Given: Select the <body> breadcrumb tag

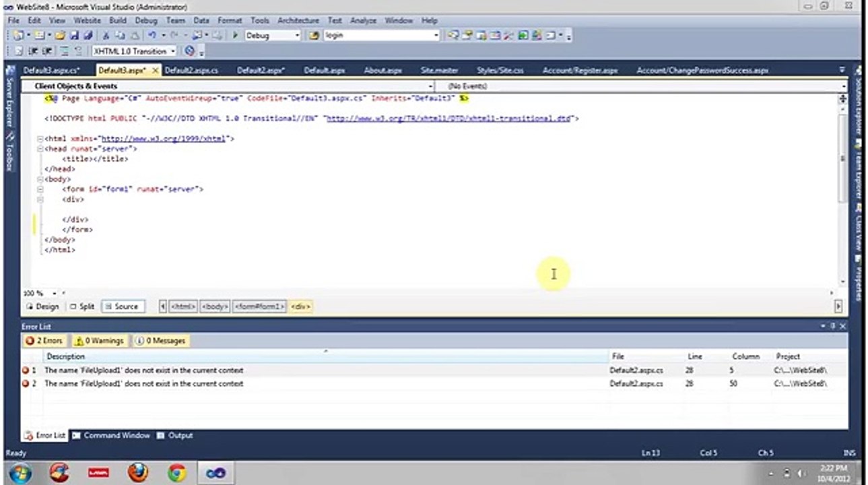Looking at the screenshot, I should point(215,306).
